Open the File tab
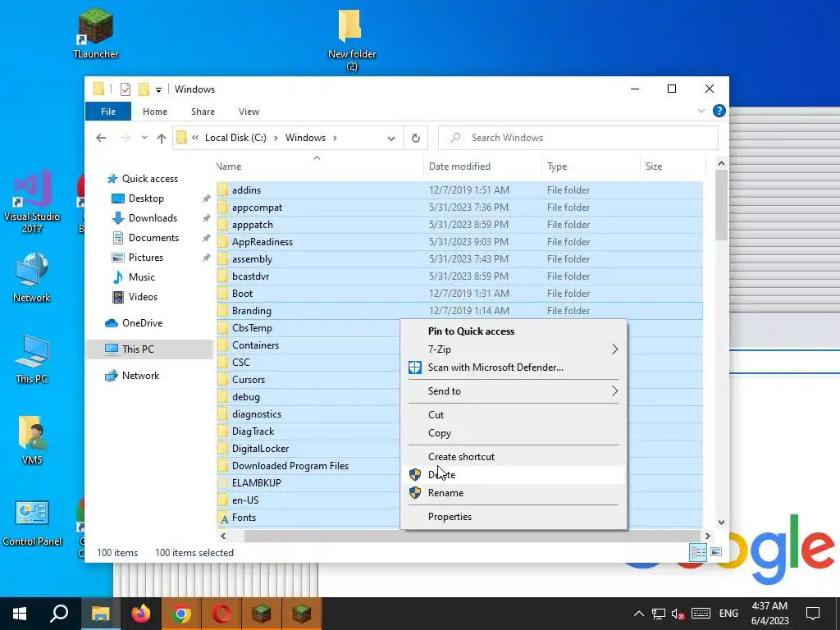The width and height of the screenshot is (840, 630). pos(108,112)
